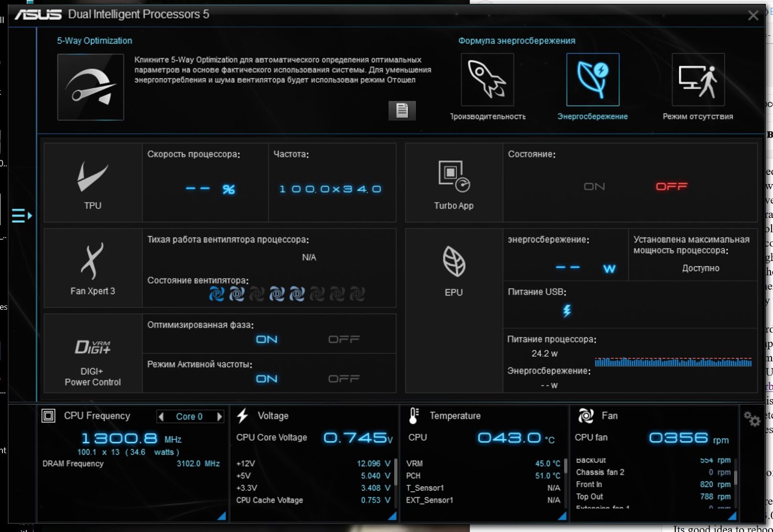The image size is (773, 532).
Task: Click the CPU power consumption graph
Action: coord(673,362)
